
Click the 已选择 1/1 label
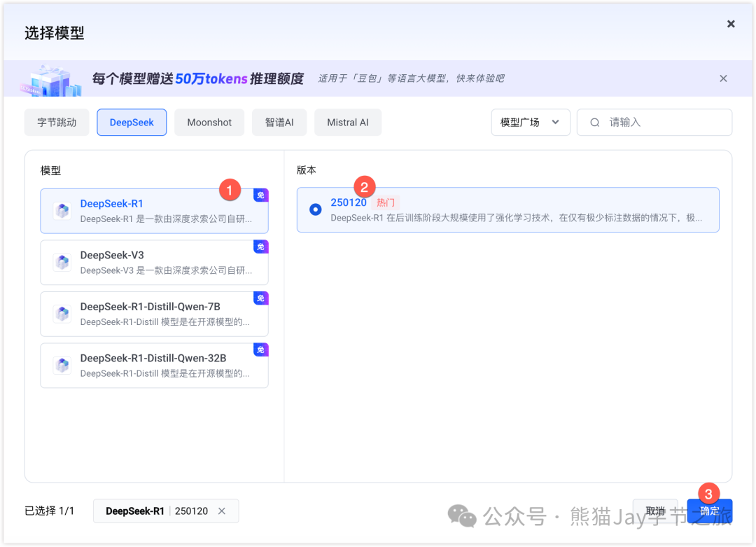(x=50, y=511)
